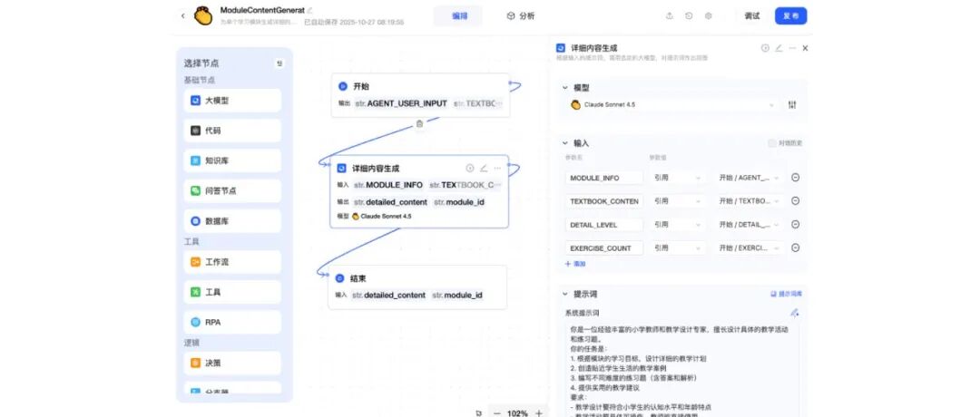Open the 提示词库 prompt library link
Image resolution: width=980 pixels, height=417 pixels.
pyautogui.click(x=786, y=294)
